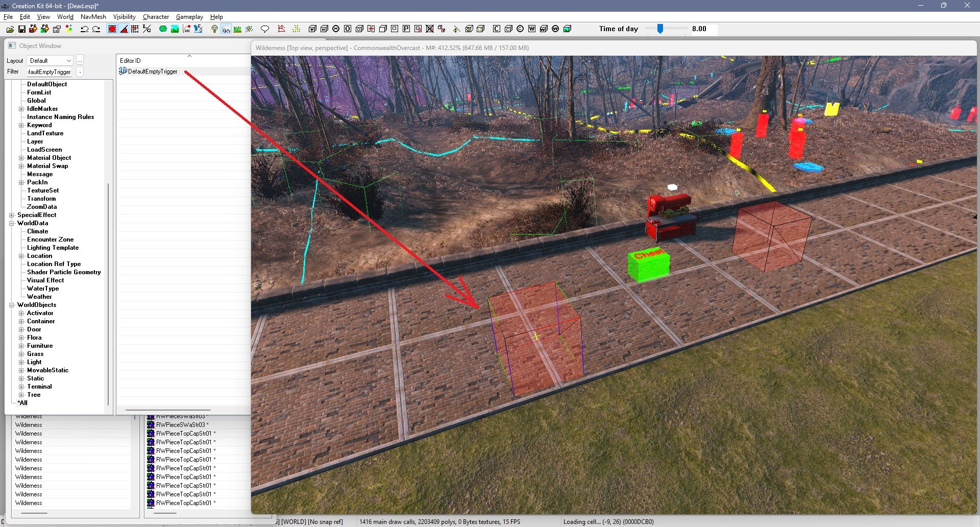
Task: Click the undo arrow icon
Action: click(x=85, y=29)
